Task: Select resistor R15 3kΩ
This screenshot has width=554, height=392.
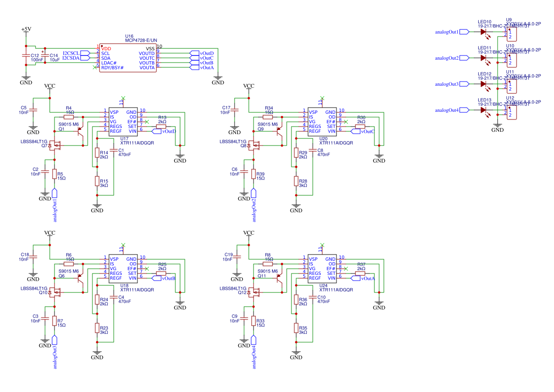Action: click(x=97, y=181)
